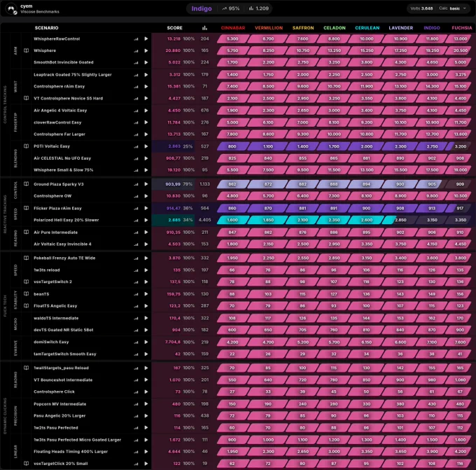Screen dimensions: 476x470
Task: Open guide book icon for Air Pure Intermediate
Action: tap(27, 232)
